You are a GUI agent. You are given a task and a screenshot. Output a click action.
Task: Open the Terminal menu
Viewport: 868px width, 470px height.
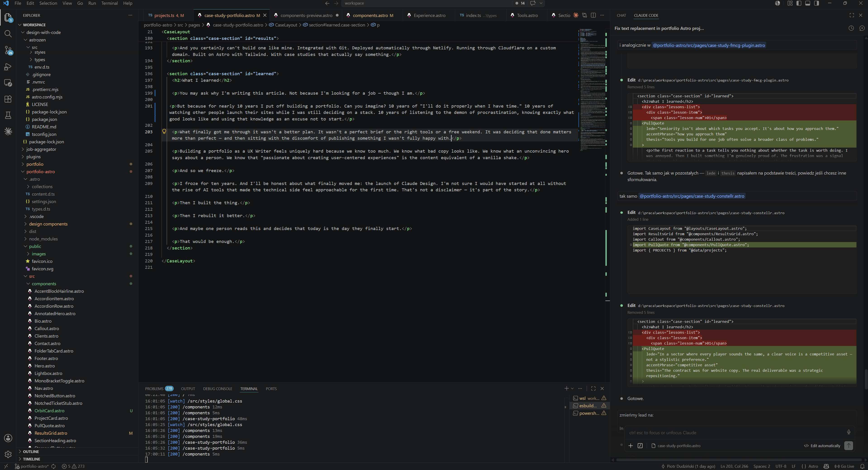tap(109, 3)
